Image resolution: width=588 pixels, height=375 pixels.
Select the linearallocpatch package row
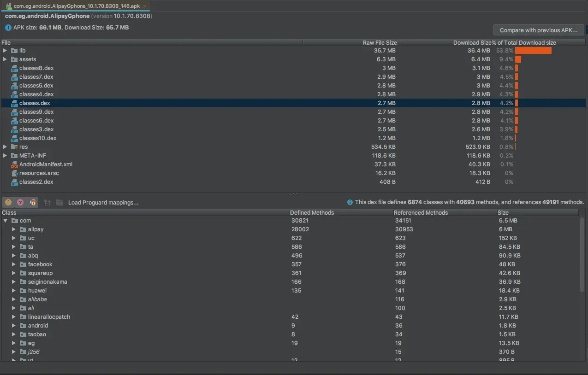pyautogui.click(x=290, y=317)
